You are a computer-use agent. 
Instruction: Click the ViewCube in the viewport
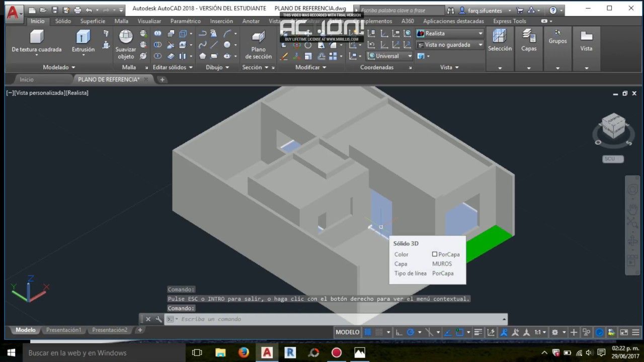pyautogui.click(x=613, y=126)
